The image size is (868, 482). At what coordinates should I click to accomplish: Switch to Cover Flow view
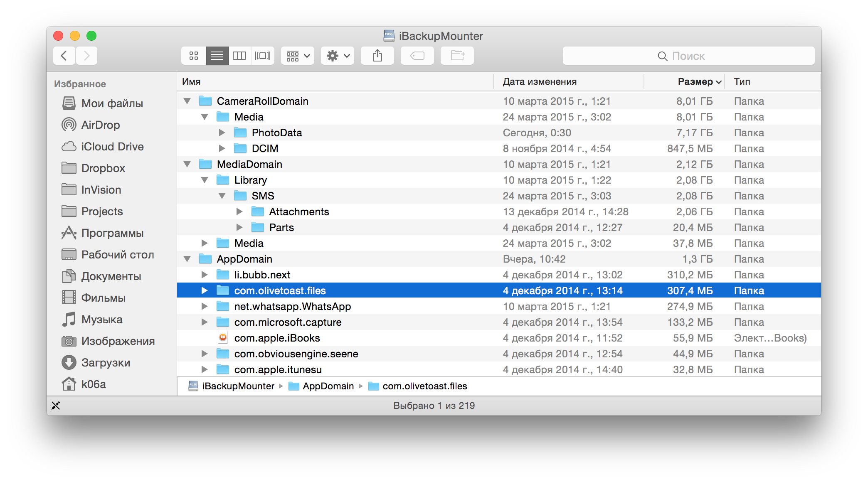click(x=263, y=56)
